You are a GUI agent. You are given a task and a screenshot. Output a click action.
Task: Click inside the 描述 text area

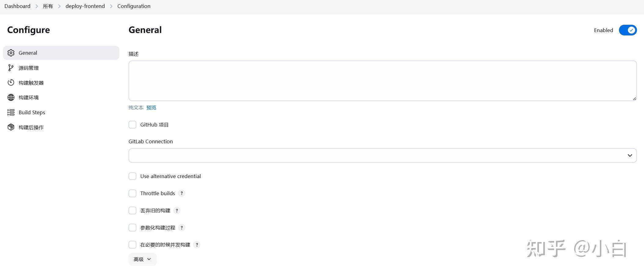(382, 80)
